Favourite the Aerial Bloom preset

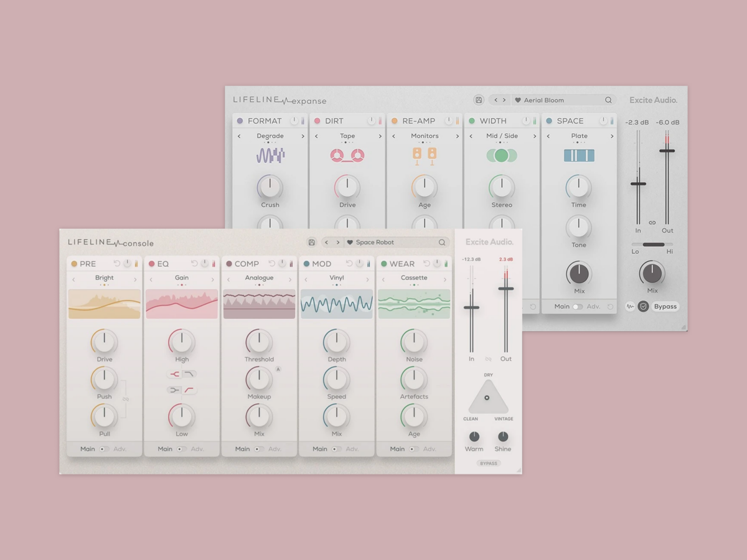pyautogui.click(x=517, y=100)
